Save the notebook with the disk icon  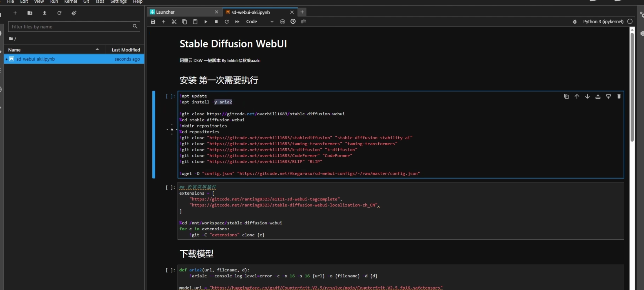pos(153,21)
